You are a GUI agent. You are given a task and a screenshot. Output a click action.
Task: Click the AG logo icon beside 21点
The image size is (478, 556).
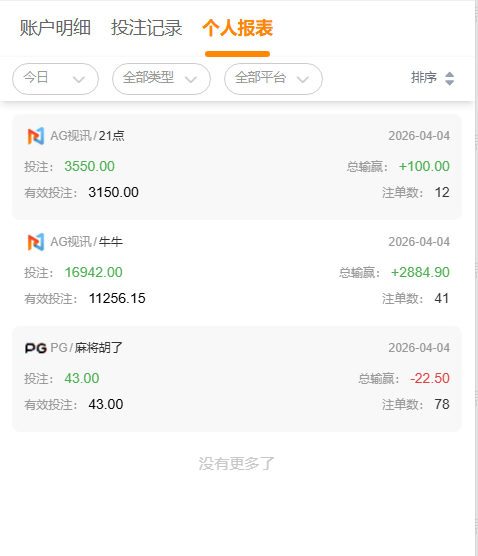36,136
